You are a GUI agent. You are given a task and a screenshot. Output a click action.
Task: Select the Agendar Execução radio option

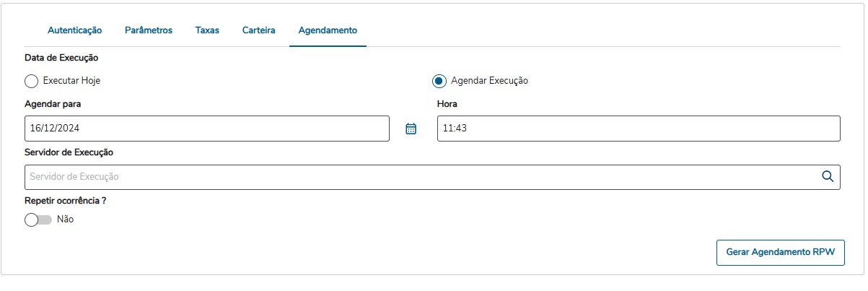coord(439,81)
